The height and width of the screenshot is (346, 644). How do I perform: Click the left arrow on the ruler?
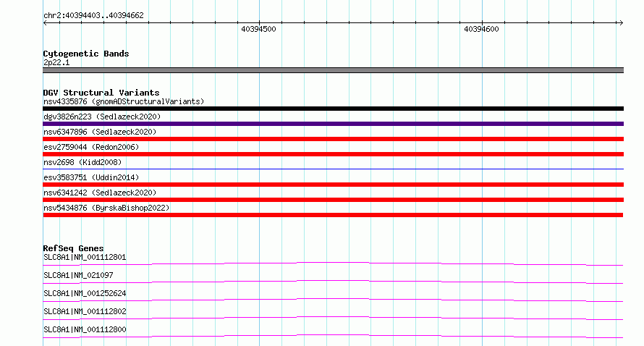(45, 23)
